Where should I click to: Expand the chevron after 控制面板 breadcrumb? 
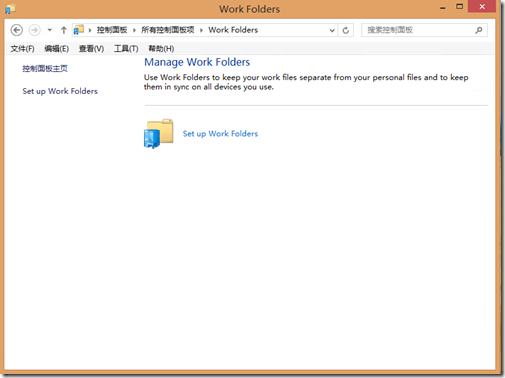134,30
